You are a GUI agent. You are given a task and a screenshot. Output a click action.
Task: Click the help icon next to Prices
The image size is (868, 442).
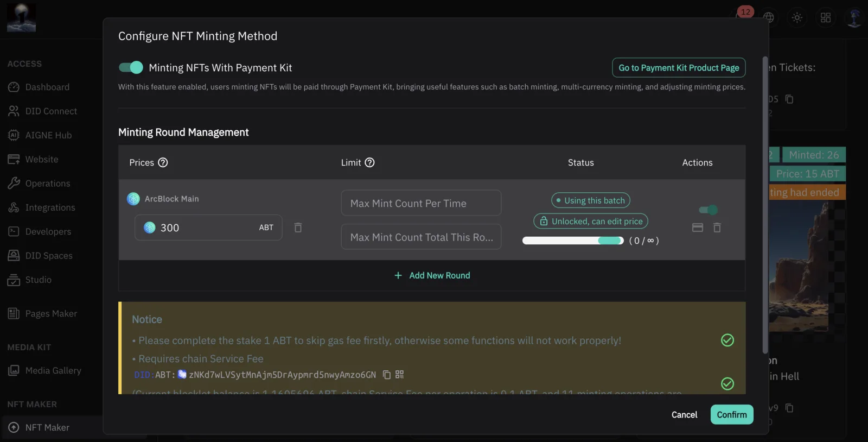pos(163,162)
